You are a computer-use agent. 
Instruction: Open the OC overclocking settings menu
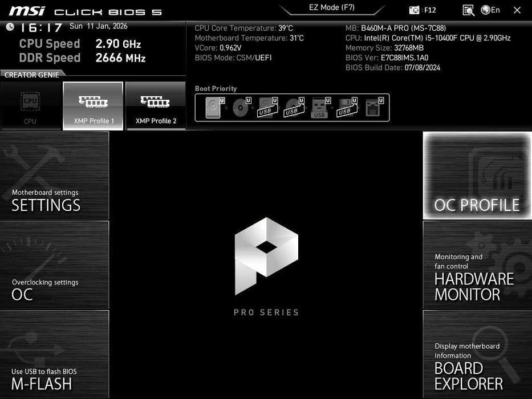[54, 265]
